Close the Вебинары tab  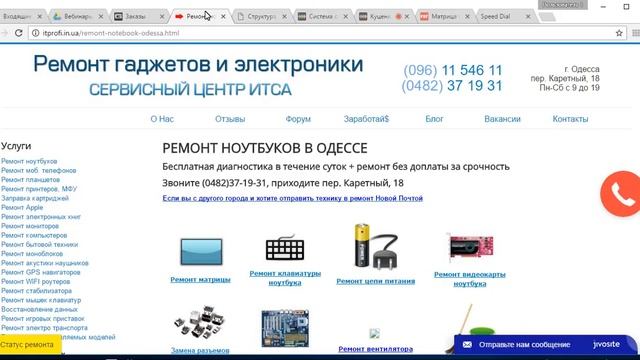pyautogui.click(x=101, y=16)
